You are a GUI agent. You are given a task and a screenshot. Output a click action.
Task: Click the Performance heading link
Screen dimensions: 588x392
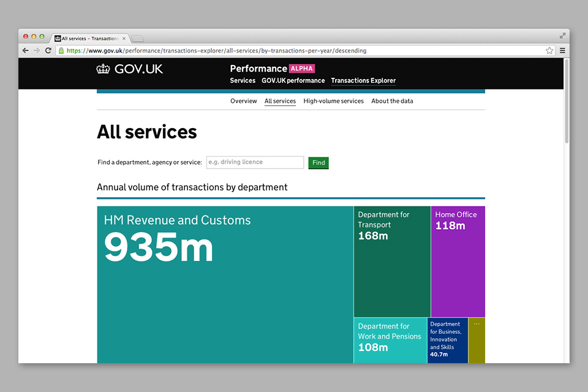click(258, 69)
